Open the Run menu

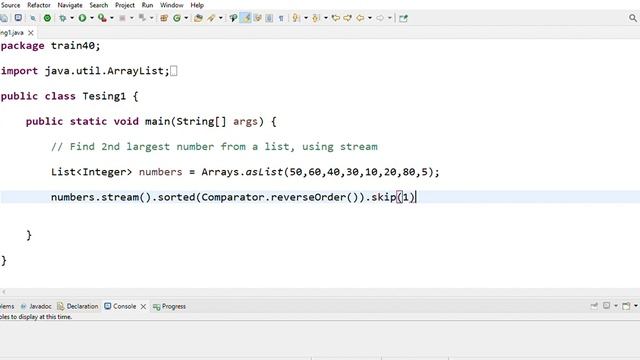pyautogui.click(x=147, y=5)
